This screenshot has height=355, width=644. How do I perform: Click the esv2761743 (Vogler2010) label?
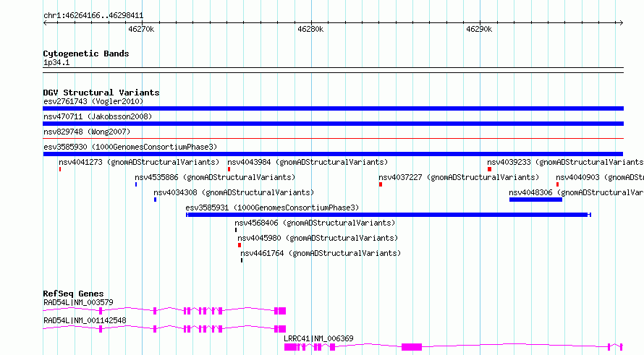tap(93, 101)
